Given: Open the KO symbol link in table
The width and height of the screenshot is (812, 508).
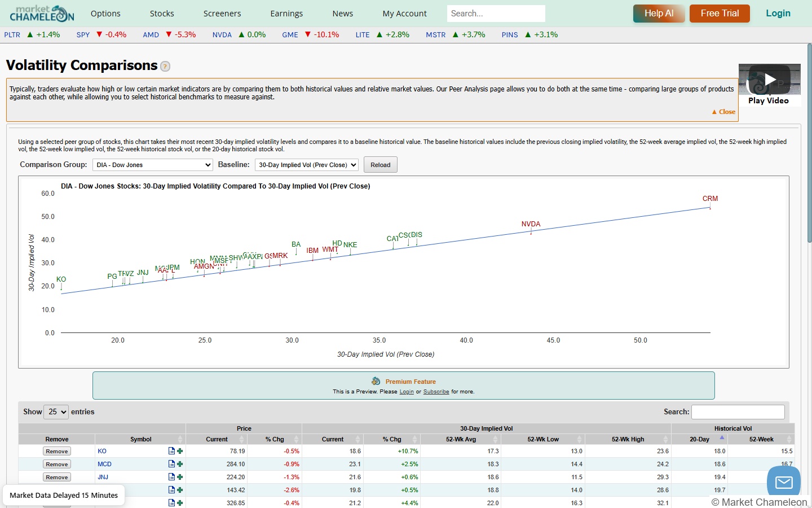Looking at the screenshot, I should [102, 451].
